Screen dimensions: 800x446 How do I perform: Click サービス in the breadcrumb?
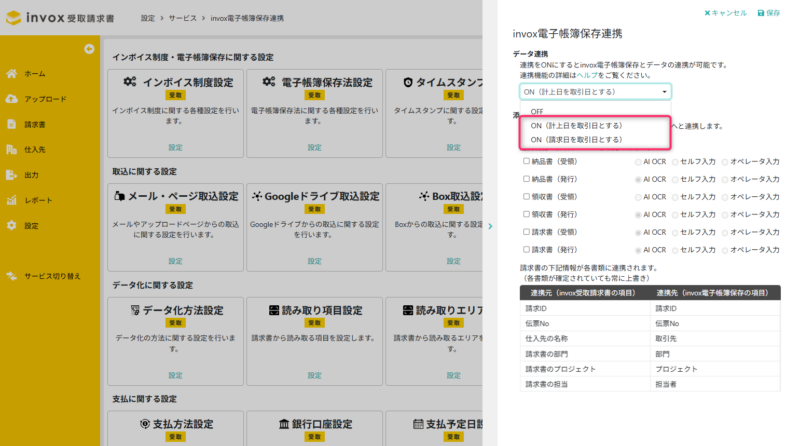coord(182,18)
